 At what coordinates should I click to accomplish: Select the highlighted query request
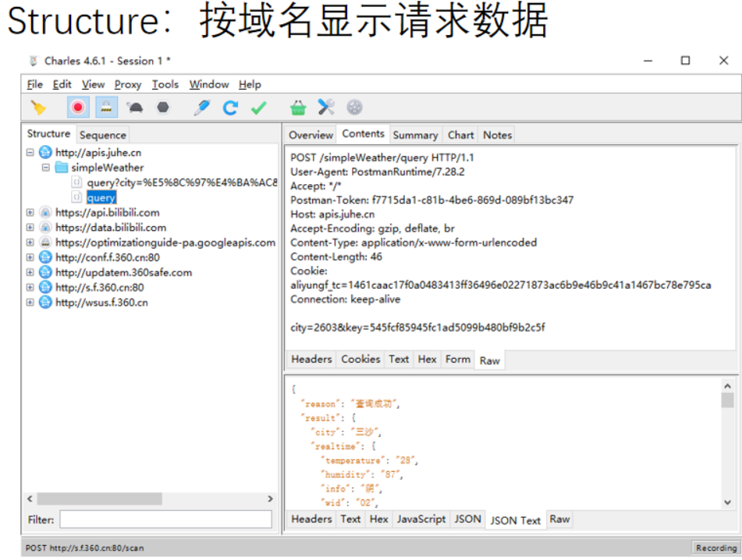[x=101, y=197]
